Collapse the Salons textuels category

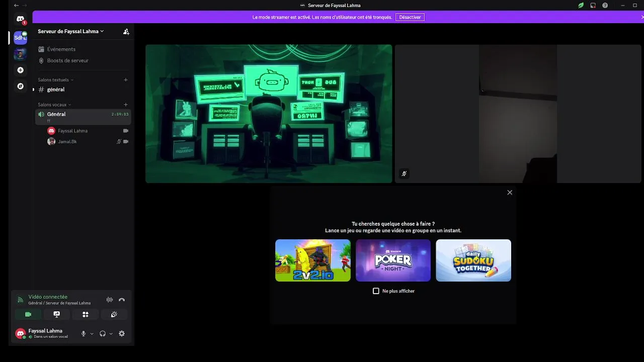click(x=55, y=79)
